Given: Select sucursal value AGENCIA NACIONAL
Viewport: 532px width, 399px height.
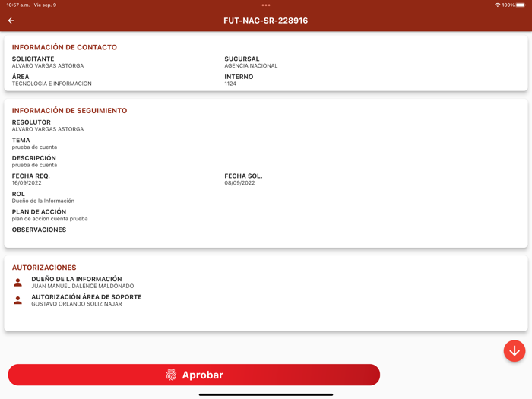Looking at the screenshot, I should 251,66.
